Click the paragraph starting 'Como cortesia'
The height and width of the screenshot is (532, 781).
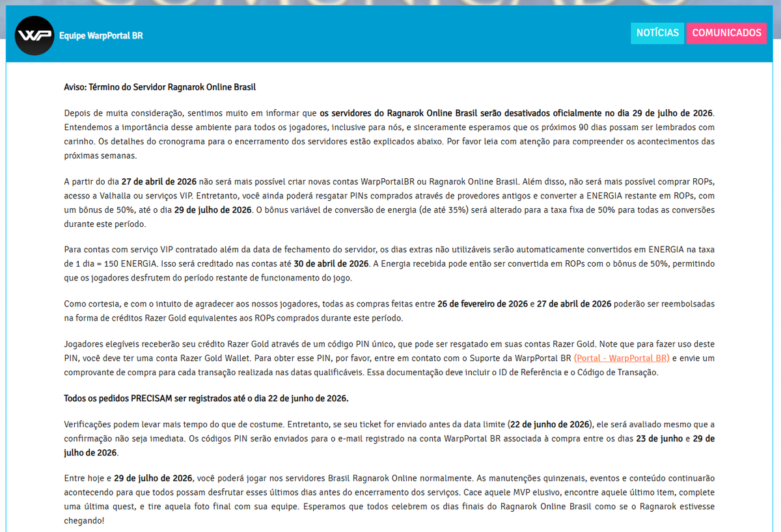coord(389,311)
